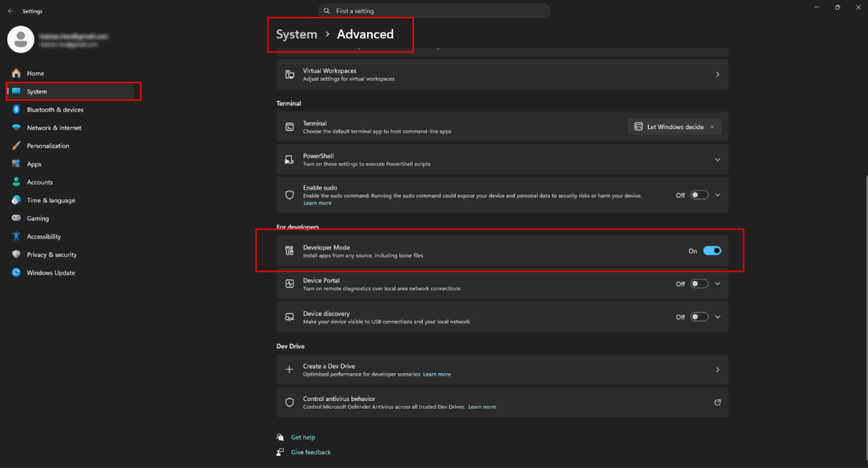Expand the PowerShell settings section

point(717,159)
